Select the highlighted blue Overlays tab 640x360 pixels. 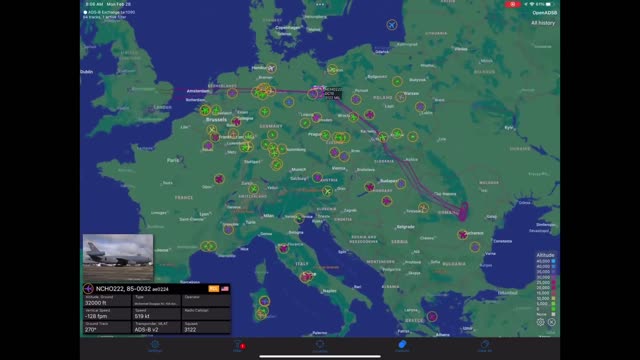pyautogui.click(x=402, y=346)
